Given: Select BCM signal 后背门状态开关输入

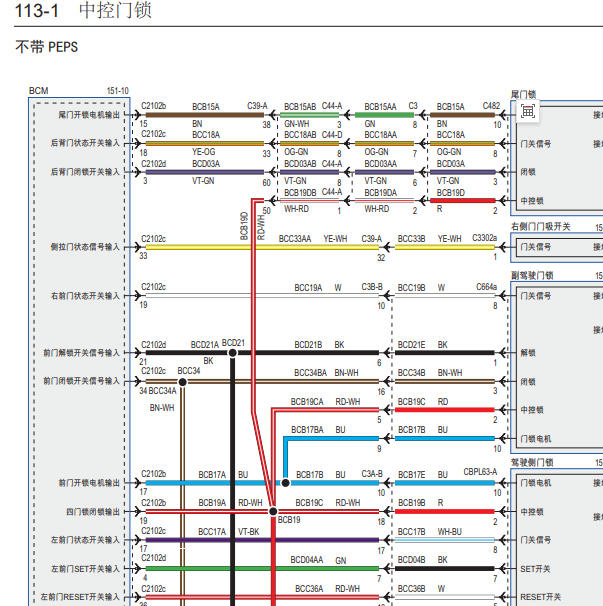Looking at the screenshot, I should click(85, 143).
